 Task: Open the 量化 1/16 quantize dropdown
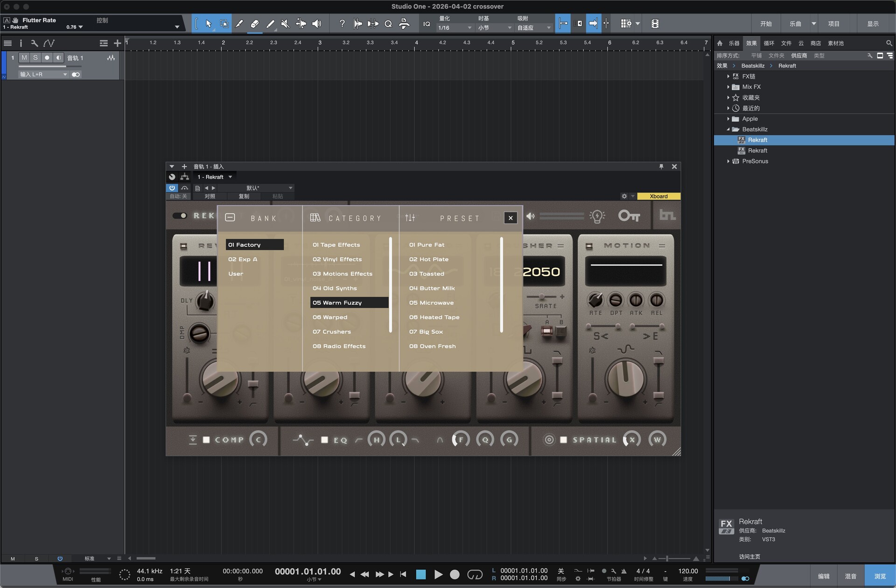coord(455,28)
